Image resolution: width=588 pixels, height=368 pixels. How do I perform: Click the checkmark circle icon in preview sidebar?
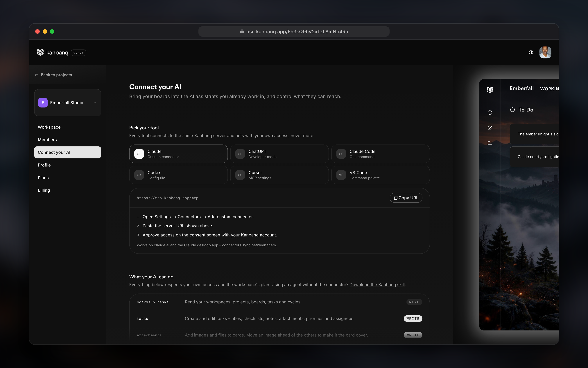pyautogui.click(x=490, y=128)
